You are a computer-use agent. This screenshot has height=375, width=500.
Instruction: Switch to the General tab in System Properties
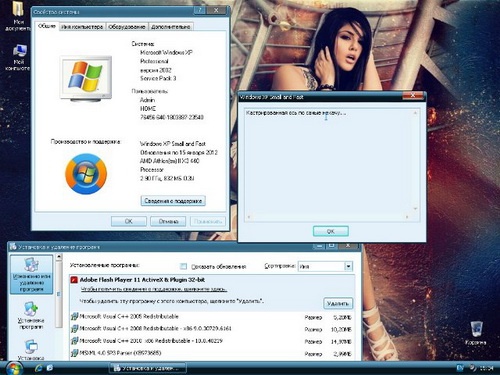click(47, 26)
